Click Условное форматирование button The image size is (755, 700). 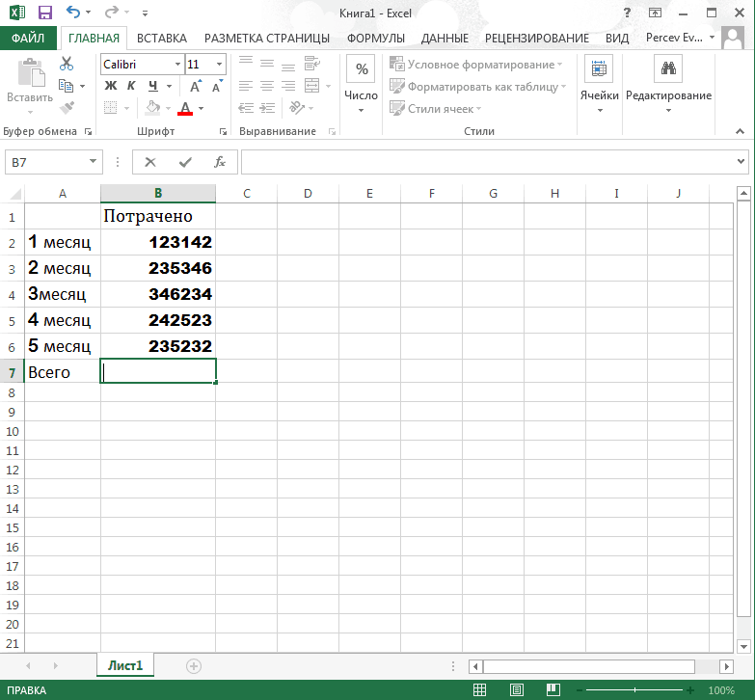pyautogui.click(x=475, y=65)
